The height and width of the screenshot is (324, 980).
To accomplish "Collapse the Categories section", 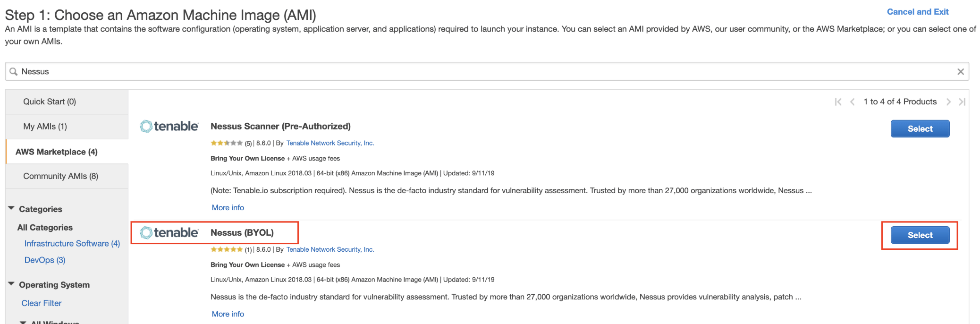I will [x=11, y=208].
